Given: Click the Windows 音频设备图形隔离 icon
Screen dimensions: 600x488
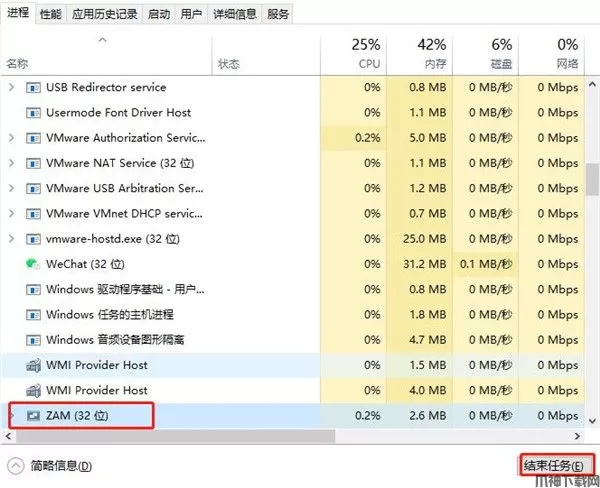Looking at the screenshot, I should 33,341.
